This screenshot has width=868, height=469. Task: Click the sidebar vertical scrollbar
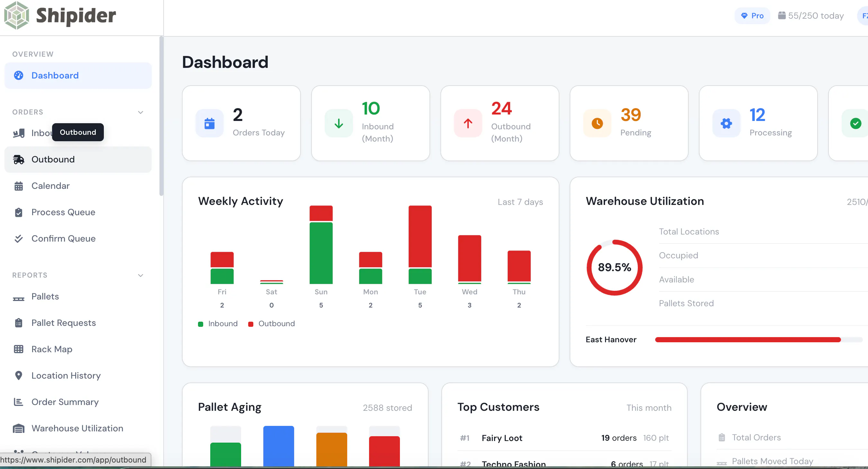(x=161, y=116)
